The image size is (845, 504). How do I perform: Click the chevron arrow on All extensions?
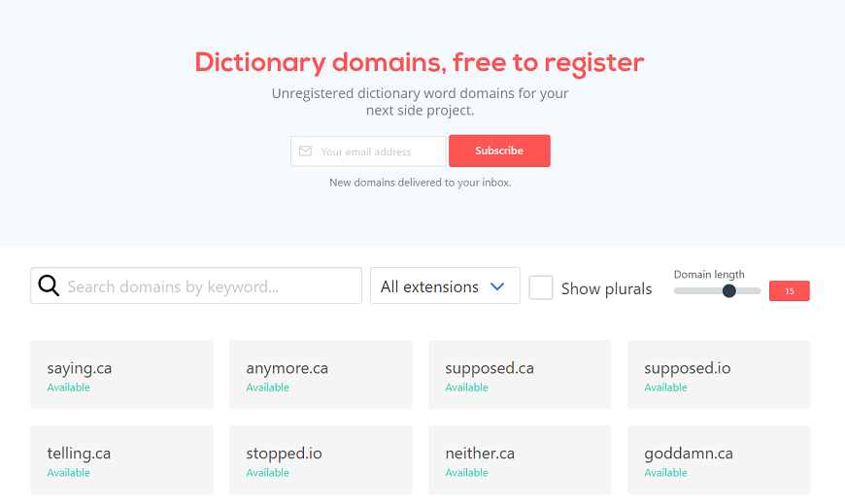[497, 286]
